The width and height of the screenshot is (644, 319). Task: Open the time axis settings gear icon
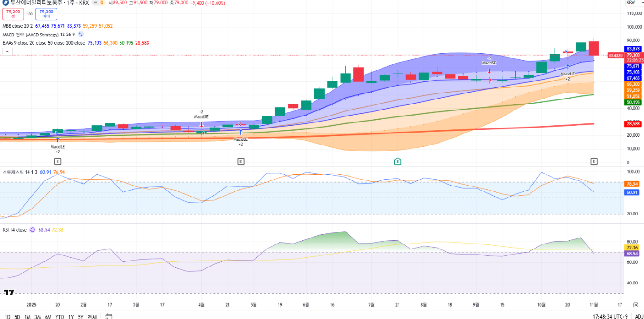[635, 305]
